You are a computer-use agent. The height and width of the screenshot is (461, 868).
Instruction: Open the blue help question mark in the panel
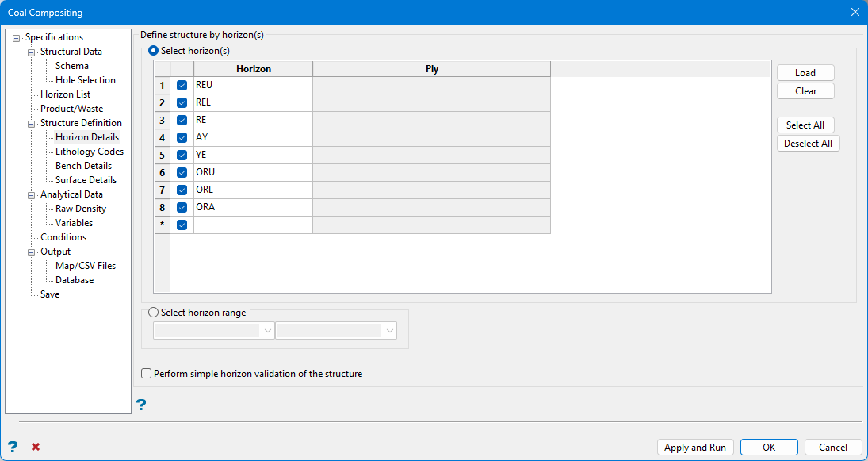[141, 405]
